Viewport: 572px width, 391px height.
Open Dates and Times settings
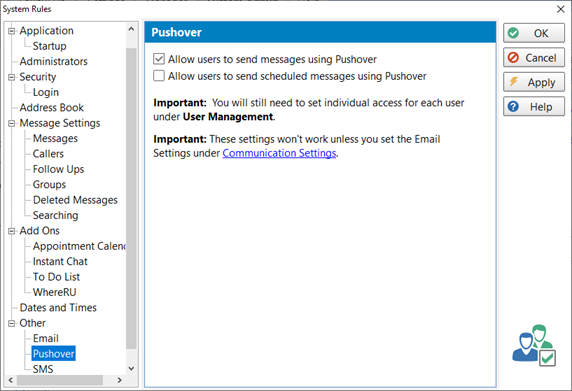point(58,307)
